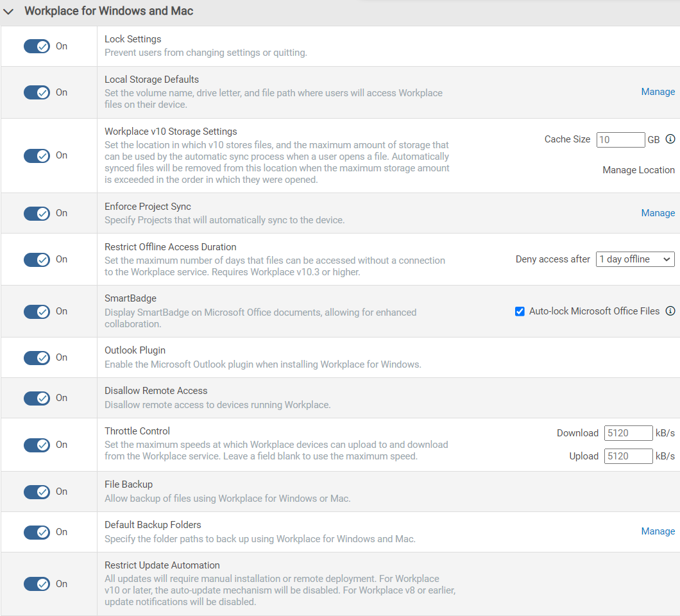Click info icon next to Cache Size
The image size is (680, 616).
(x=670, y=139)
